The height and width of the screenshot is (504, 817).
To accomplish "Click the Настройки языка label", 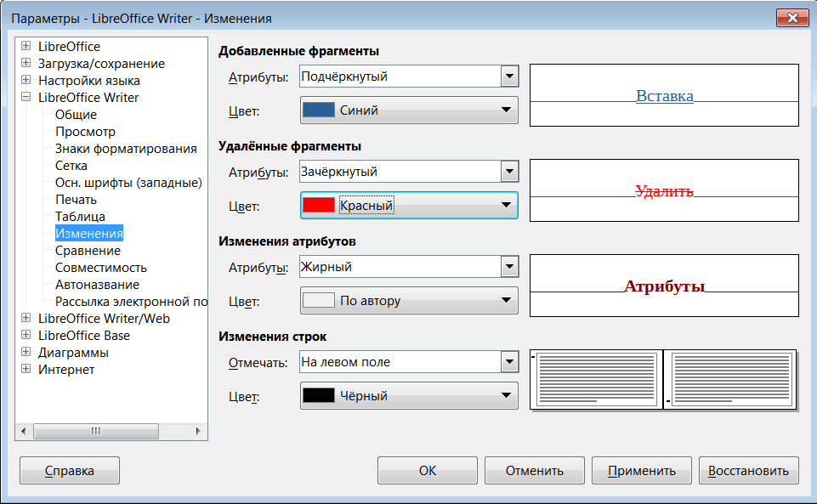I will pyautogui.click(x=89, y=81).
